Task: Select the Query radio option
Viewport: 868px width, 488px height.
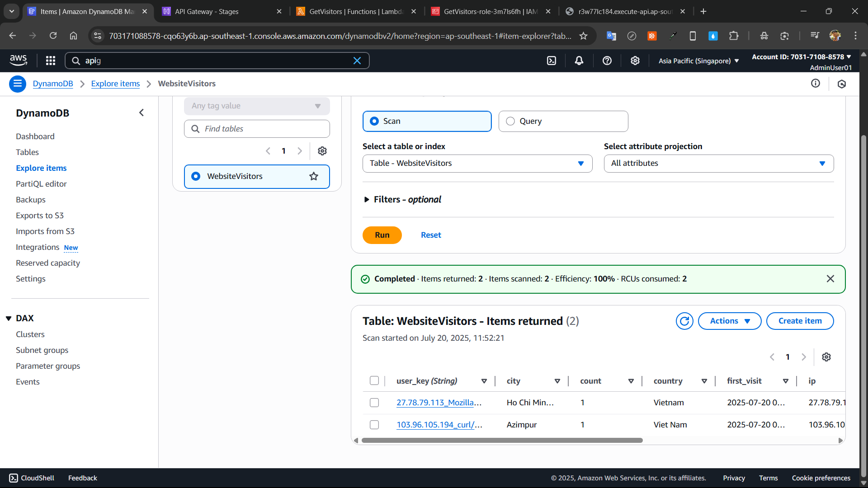Action: point(563,121)
